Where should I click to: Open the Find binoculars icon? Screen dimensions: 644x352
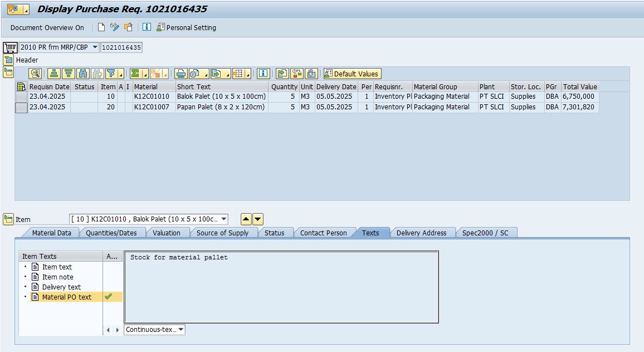[x=83, y=74]
